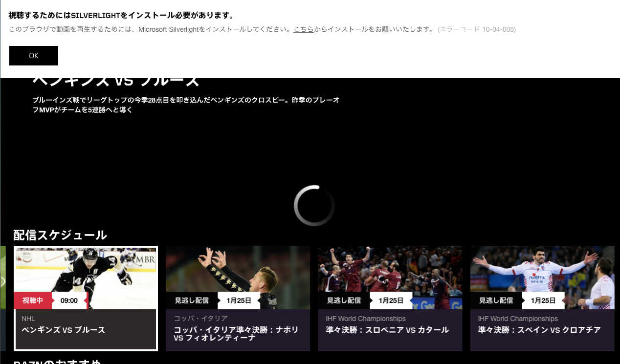Click 1月25日 date on ナポリ card
The image size is (620, 364).
pyautogui.click(x=239, y=300)
